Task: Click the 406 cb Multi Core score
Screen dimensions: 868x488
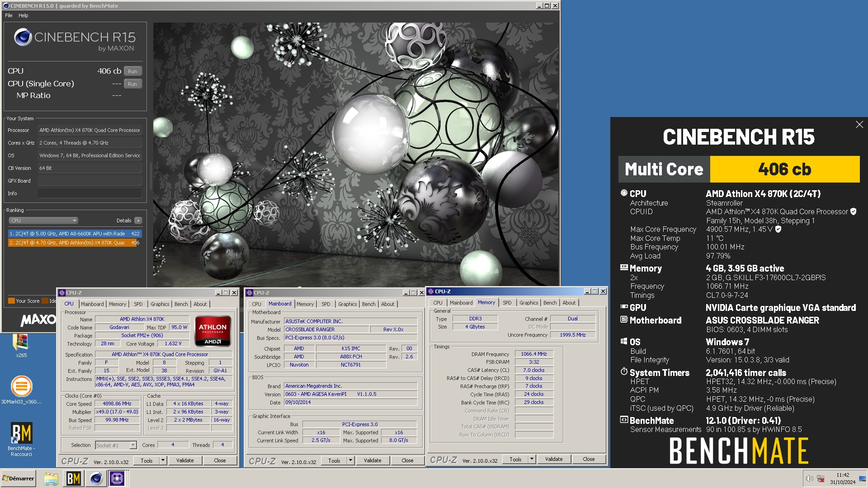Action: pyautogui.click(x=785, y=169)
